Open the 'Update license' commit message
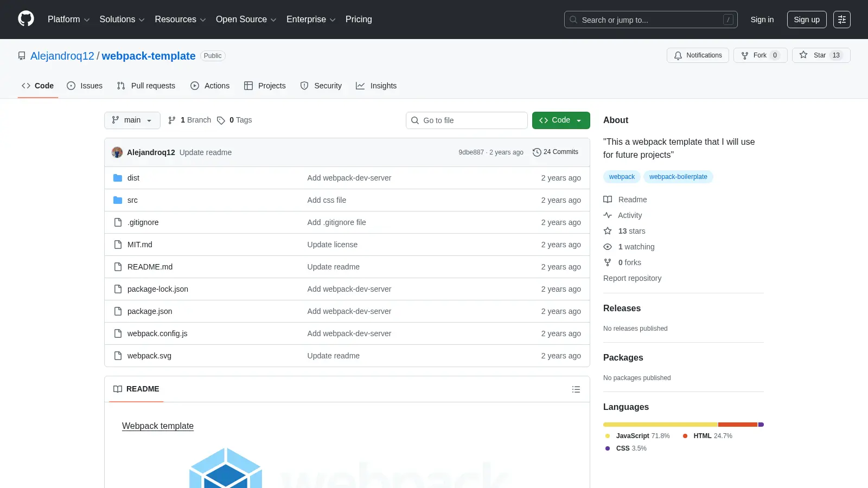The image size is (868, 488). click(x=333, y=245)
